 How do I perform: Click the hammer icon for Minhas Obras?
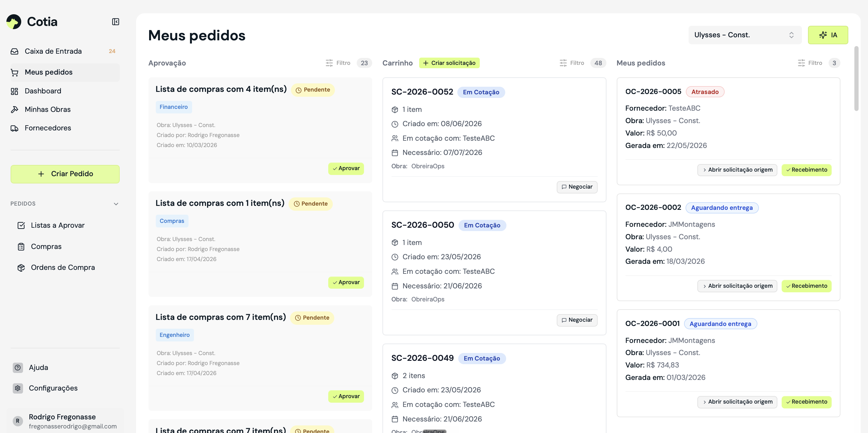click(x=15, y=109)
